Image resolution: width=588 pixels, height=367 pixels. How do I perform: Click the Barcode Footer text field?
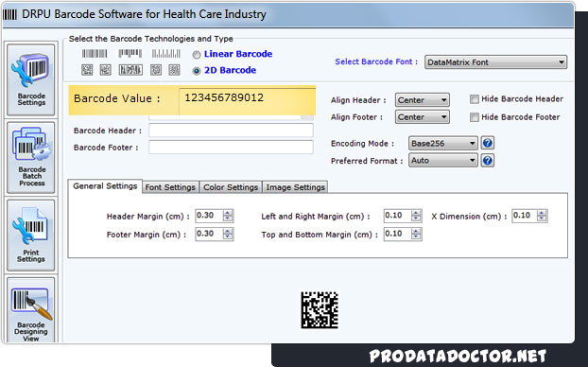pos(231,148)
